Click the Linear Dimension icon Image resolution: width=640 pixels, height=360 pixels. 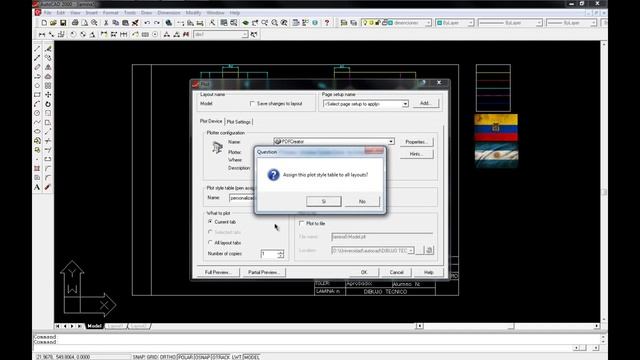[x=42, y=35]
